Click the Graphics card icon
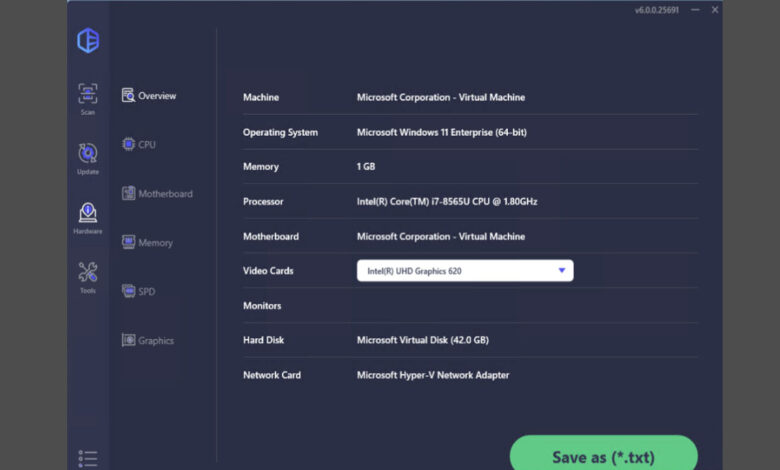 (128, 340)
